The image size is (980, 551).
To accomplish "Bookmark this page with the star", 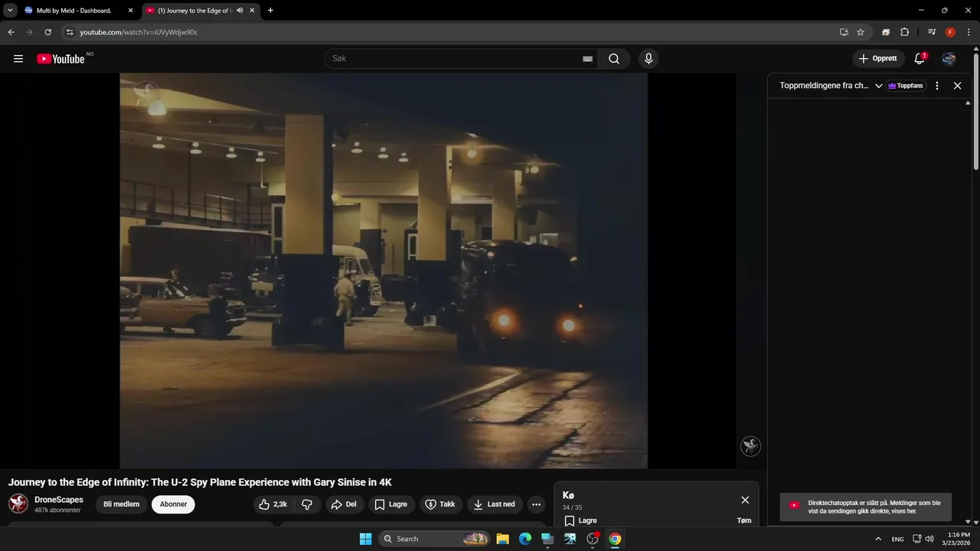I will click(861, 32).
